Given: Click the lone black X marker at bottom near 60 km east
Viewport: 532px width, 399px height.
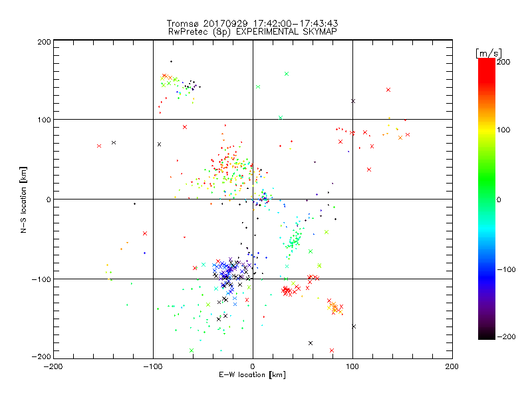Looking at the screenshot, I should 311,343.
